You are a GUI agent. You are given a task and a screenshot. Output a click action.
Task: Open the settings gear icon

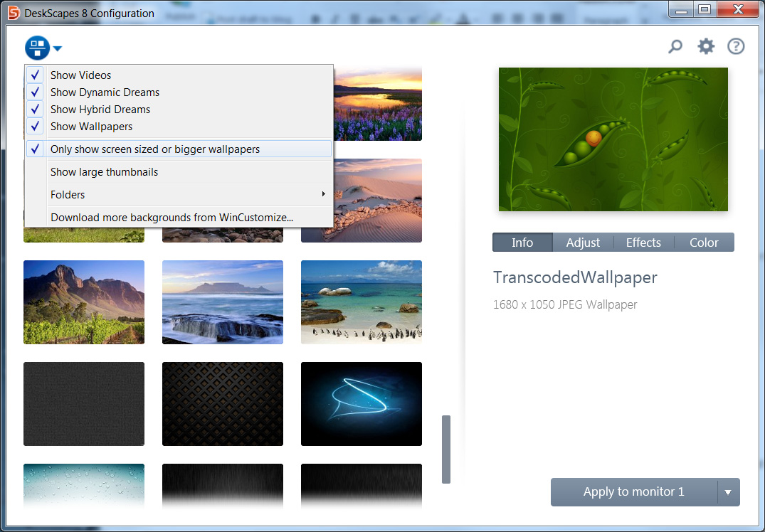pos(705,46)
